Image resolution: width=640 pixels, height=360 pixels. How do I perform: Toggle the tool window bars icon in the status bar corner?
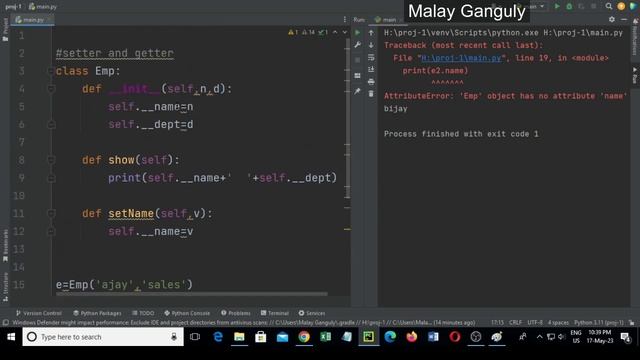click(5, 322)
